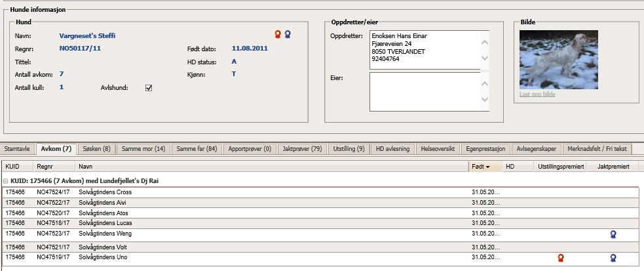Click the blue rosette icon beside dog name
644x271 pixels.
pos(288,34)
